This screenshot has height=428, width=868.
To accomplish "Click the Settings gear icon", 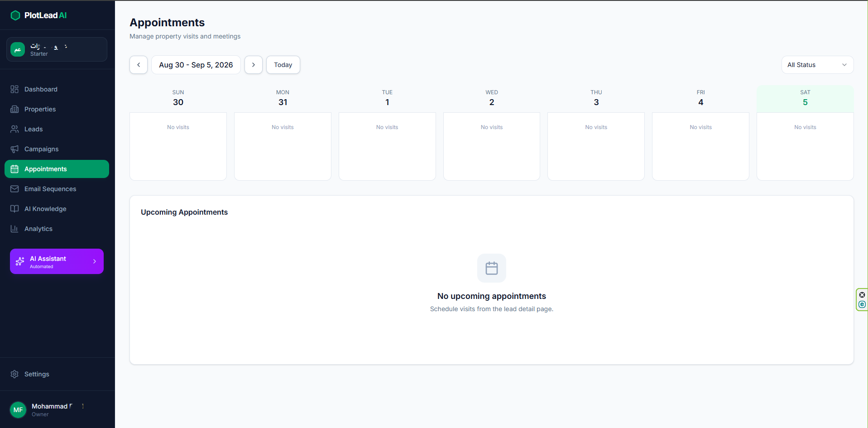I will [x=14, y=374].
